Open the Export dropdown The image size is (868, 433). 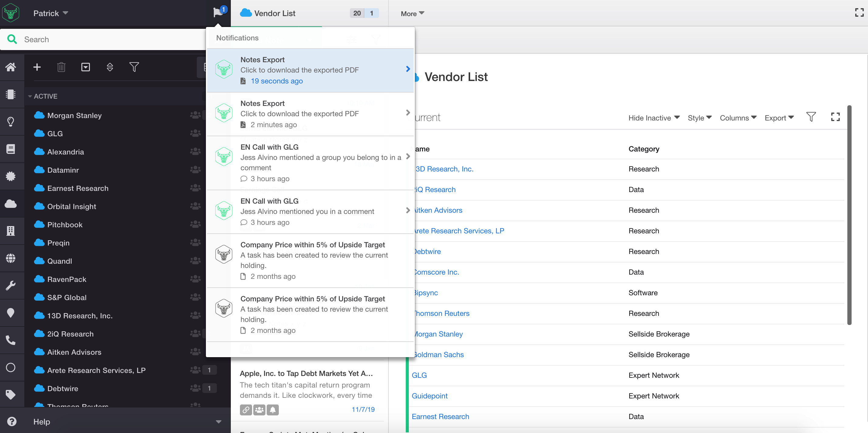coord(779,118)
